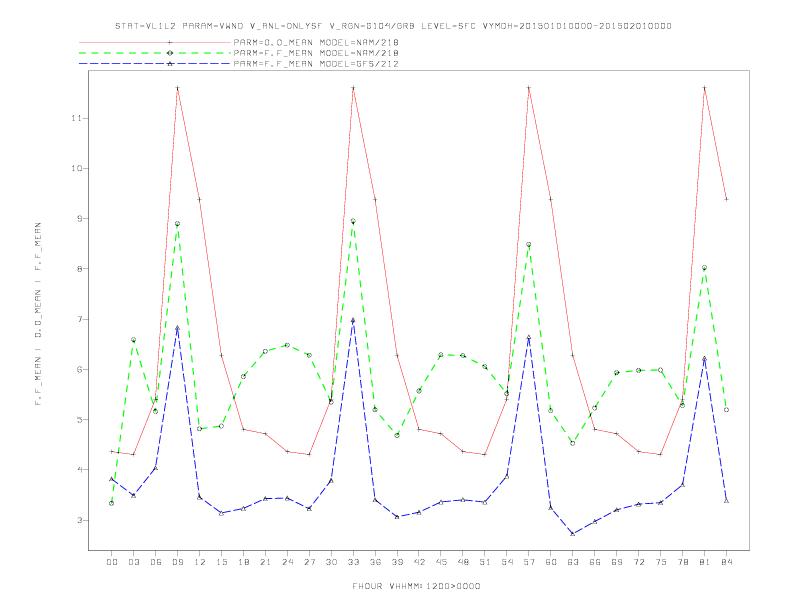Screen dimensions: 792x612
Task: Click x-axis tick label 30
Action: pos(331,562)
